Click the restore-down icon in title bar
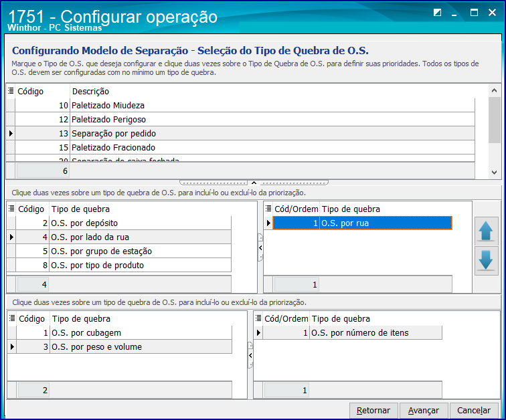This screenshot has height=420, width=506. pos(437,13)
